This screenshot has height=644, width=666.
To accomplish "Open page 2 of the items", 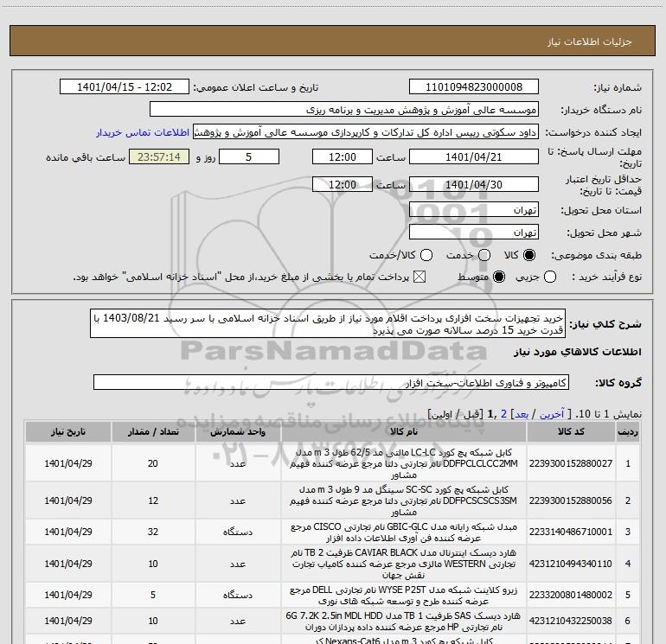I will coord(503,414).
